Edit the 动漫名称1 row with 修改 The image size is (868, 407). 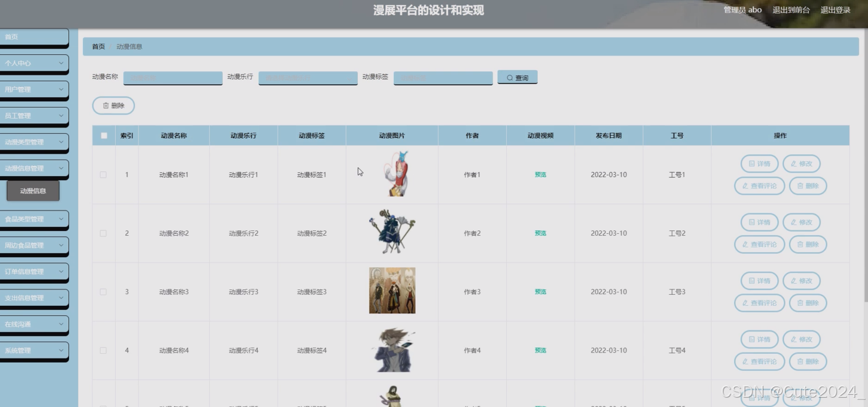pyautogui.click(x=801, y=164)
